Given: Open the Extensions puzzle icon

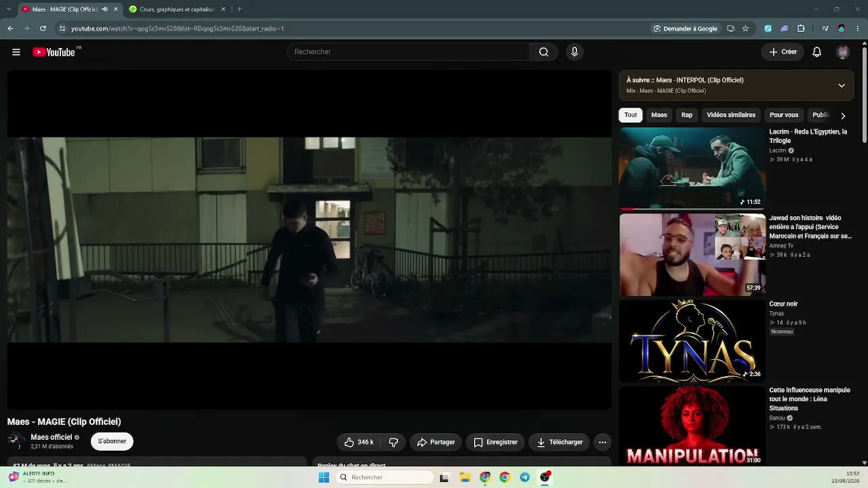Looking at the screenshot, I should 801,28.
